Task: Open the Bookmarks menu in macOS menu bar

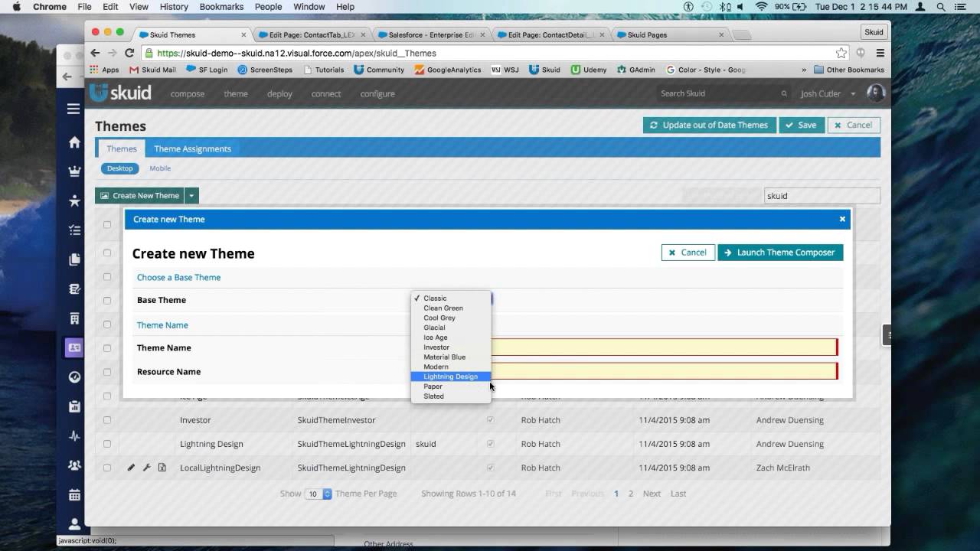Action: pos(221,7)
